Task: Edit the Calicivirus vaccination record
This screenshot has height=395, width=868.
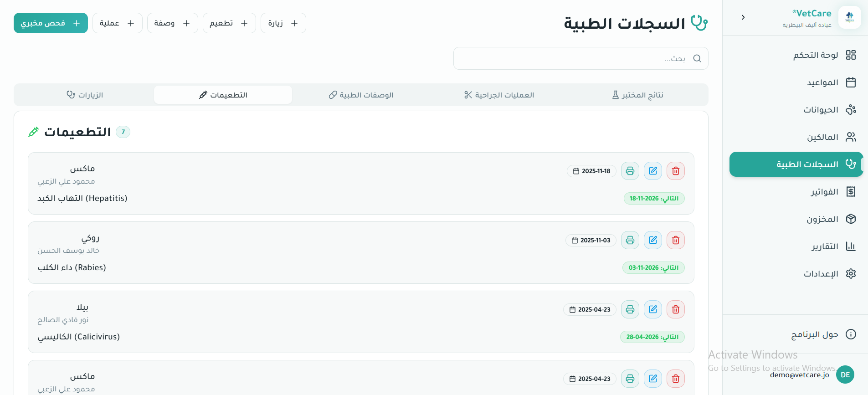Action: pos(653,309)
